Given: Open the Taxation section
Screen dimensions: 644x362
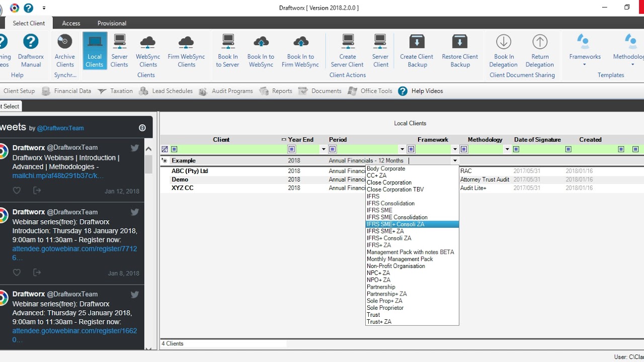Looking at the screenshot, I should click(115, 91).
